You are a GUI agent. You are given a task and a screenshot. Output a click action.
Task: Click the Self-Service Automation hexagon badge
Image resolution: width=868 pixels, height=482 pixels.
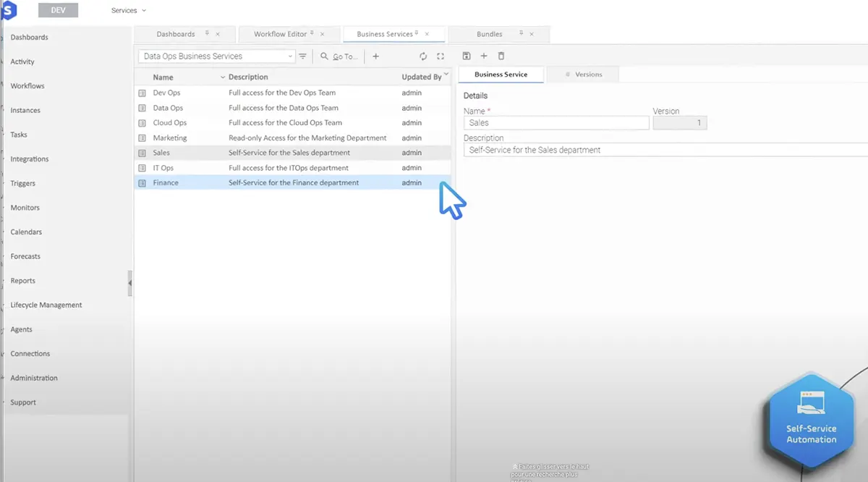pos(811,420)
